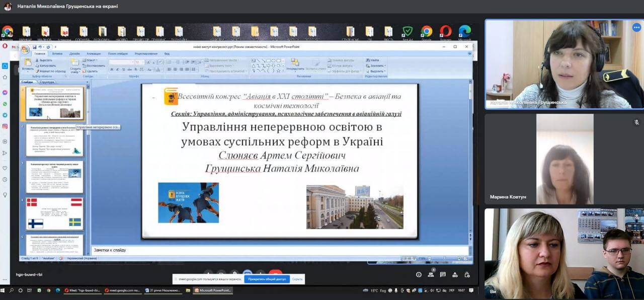
Task: Click the blue stop sharing button
Action: click(267, 279)
